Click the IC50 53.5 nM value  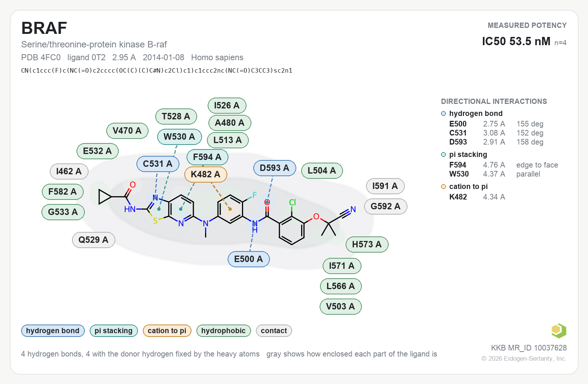pos(516,41)
